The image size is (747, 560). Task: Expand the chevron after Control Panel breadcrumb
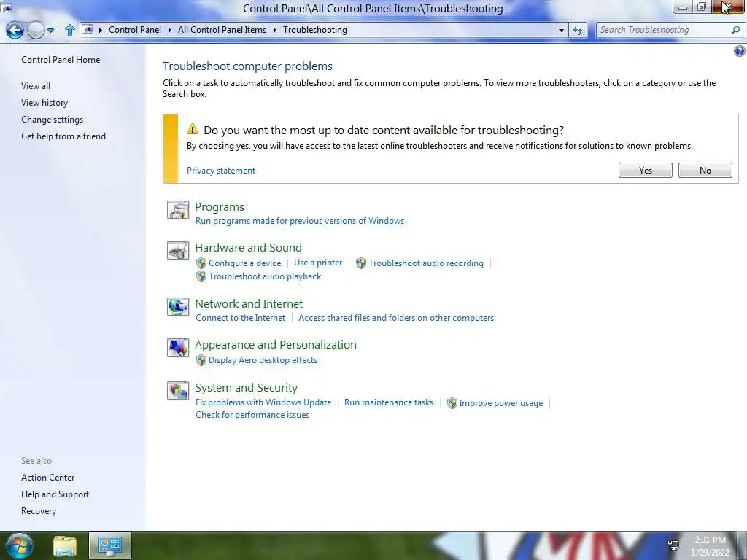[169, 30]
